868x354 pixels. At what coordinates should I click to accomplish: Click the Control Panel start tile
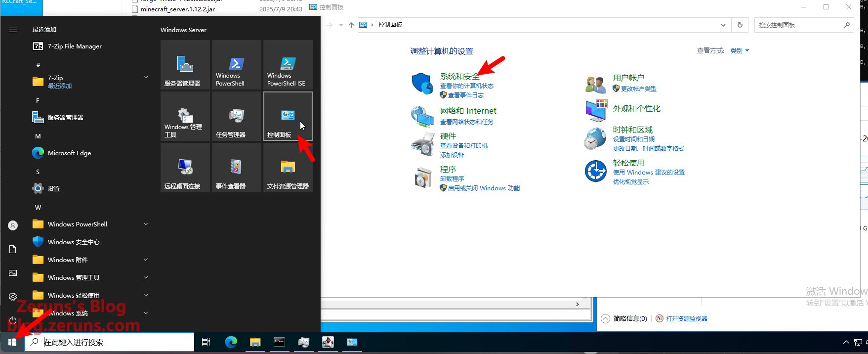(x=288, y=117)
